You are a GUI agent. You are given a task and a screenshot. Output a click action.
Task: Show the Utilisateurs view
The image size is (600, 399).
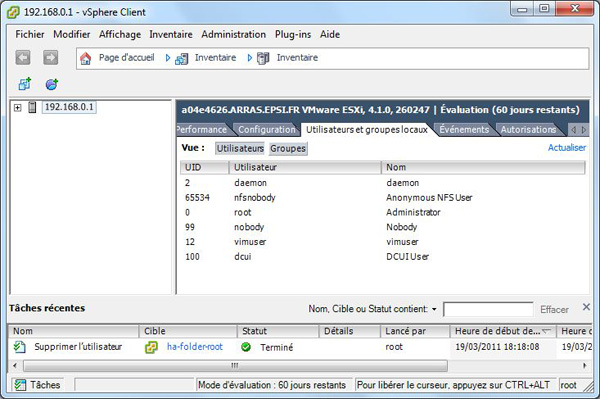coord(240,148)
